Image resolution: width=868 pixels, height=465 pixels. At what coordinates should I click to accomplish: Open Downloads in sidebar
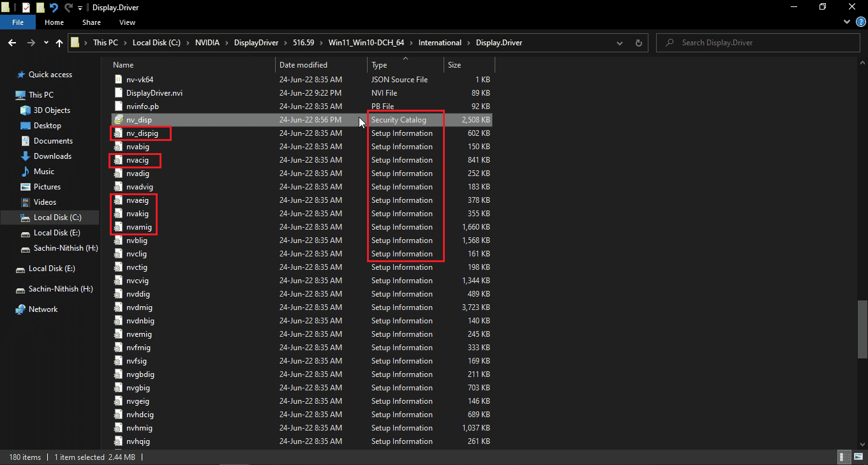52,156
